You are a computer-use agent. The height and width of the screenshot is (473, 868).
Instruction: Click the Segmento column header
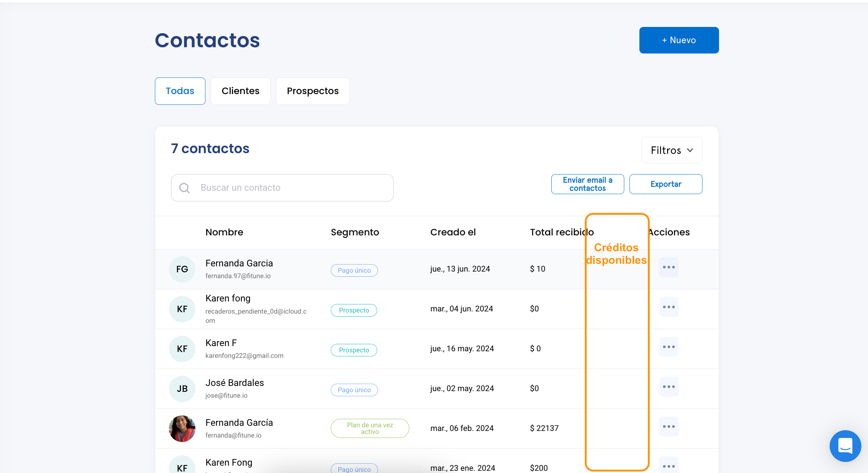[x=355, y=232]
